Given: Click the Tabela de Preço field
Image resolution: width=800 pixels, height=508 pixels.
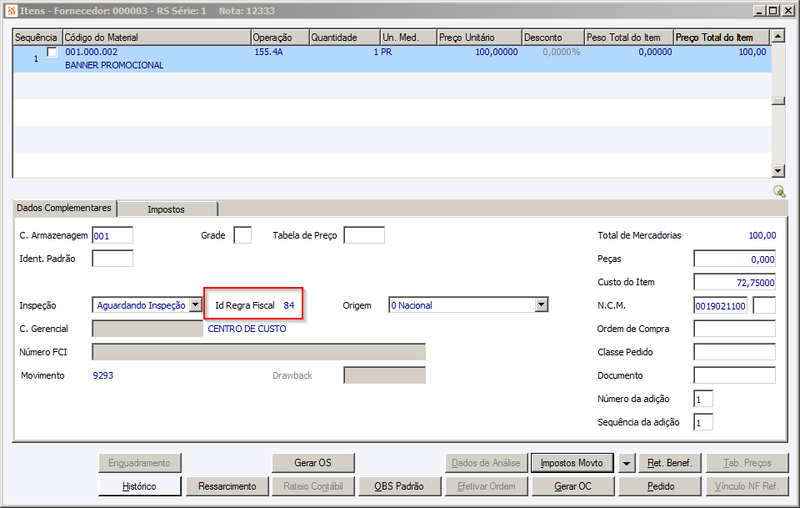Looking at the screenshot, I should 364,235.
